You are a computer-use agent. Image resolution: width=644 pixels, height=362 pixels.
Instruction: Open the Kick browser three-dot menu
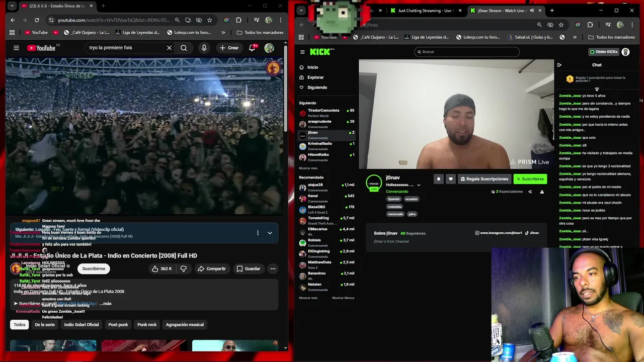click(x=633, y=25)
